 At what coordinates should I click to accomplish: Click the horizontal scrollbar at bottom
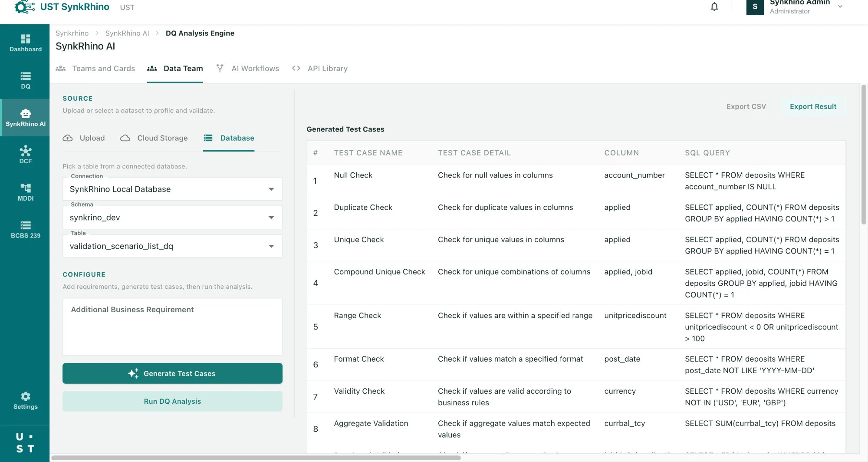pyautogui.click(x=256, y=458)
